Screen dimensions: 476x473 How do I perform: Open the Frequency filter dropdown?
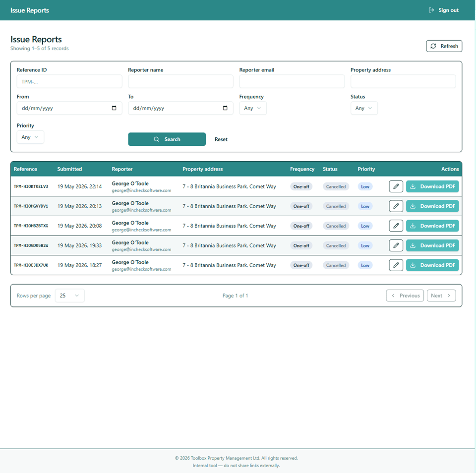pyautogui.click(x=253, y=108)
